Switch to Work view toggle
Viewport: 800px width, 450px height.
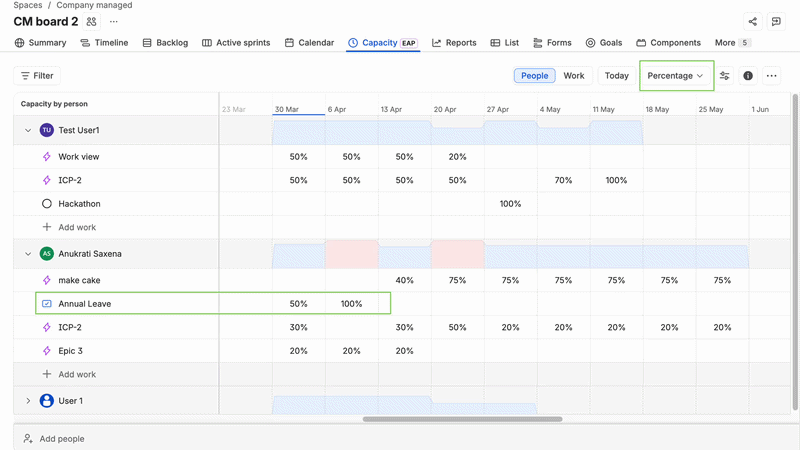(x=573, y=76)
